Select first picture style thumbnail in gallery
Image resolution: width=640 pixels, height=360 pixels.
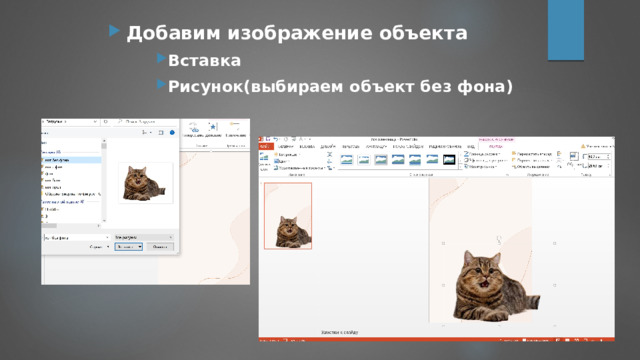(x=347, y=160)
